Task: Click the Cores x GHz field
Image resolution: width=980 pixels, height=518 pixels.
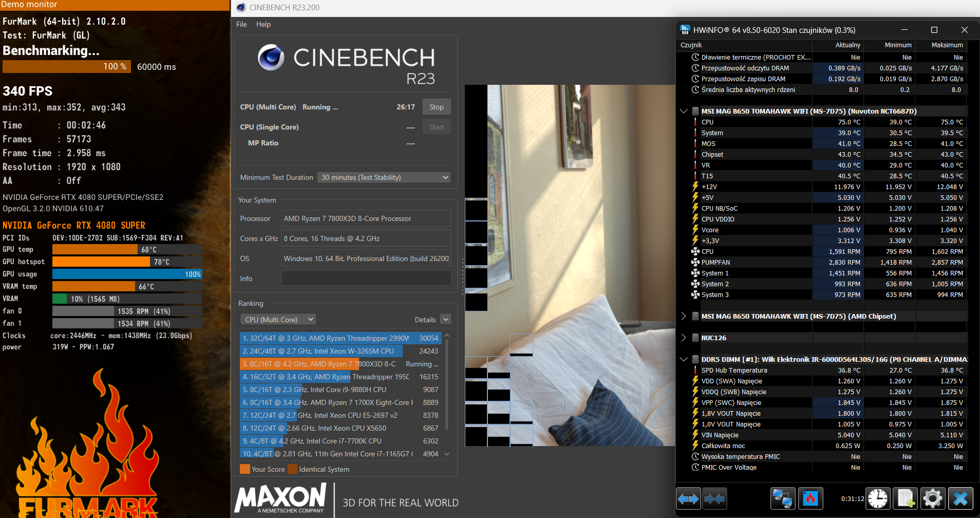Action: coord(366,238)
